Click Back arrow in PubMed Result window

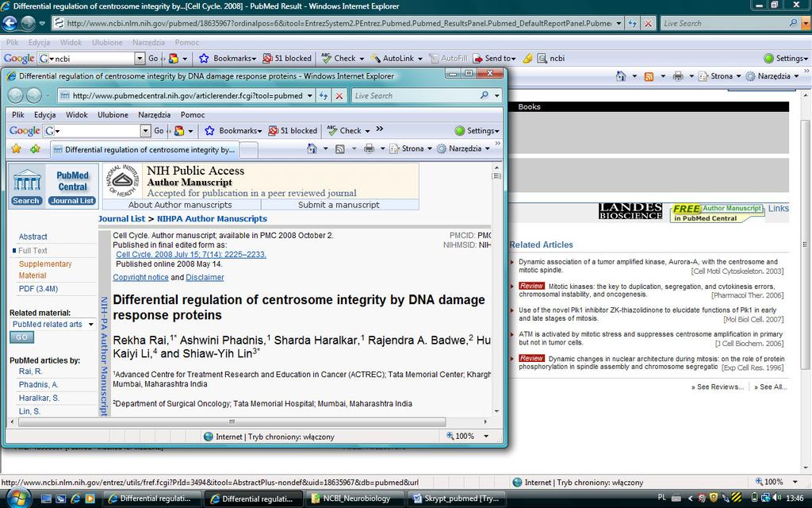pos(10,23)
